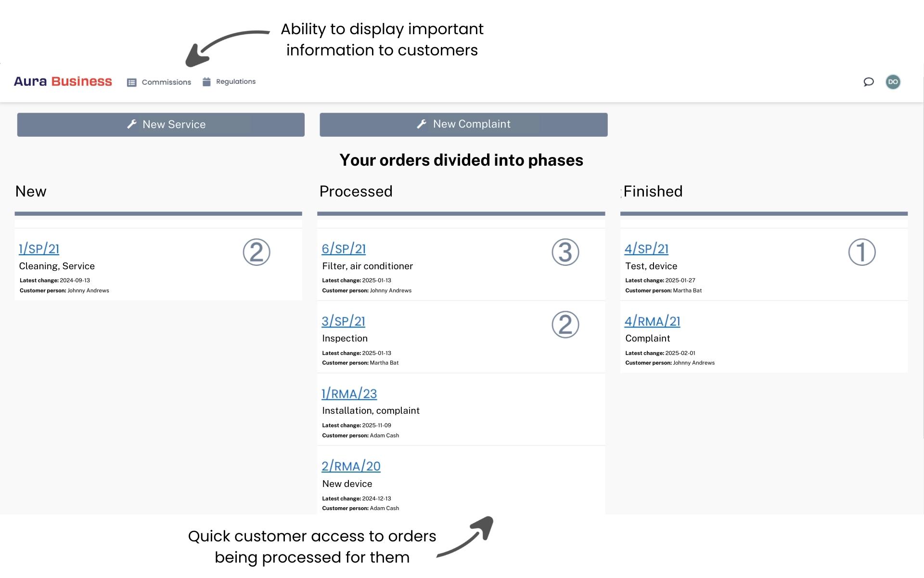Click the circled 1 badge on Test, device
The height and width of the screenshot is (578, 924).
[x=861, y=252]
